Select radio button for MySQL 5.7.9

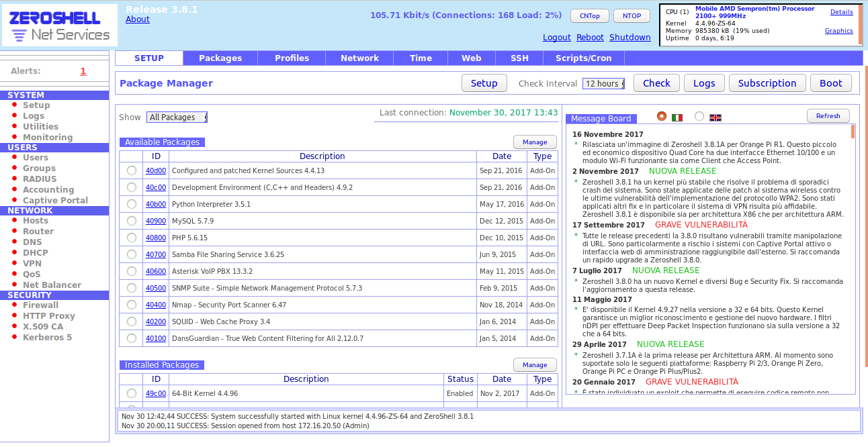coord(132,221)
